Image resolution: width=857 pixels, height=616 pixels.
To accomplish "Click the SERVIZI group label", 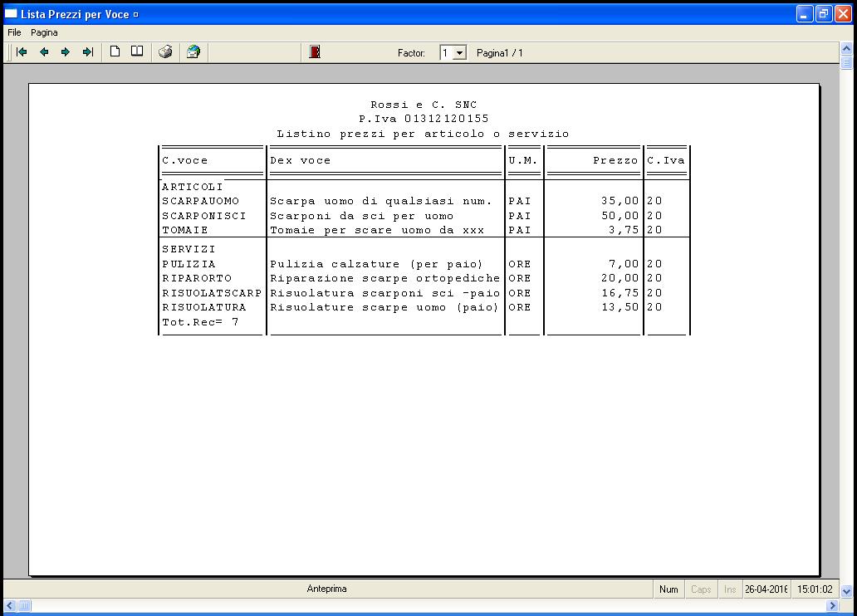I will (x=189, y=249).
